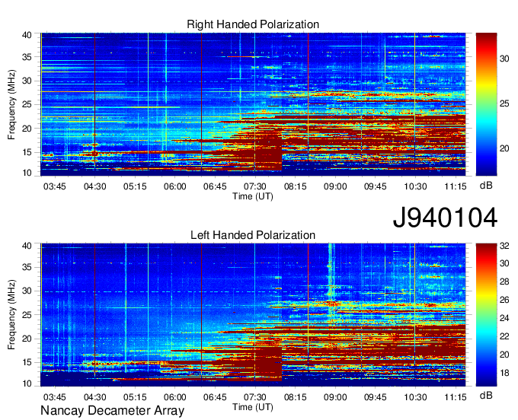Image resolution: width=518 pixels, height=420 pixels.
Task: Click the 15 MHz tick on bottom plot
Action: [x=27, y=362]
